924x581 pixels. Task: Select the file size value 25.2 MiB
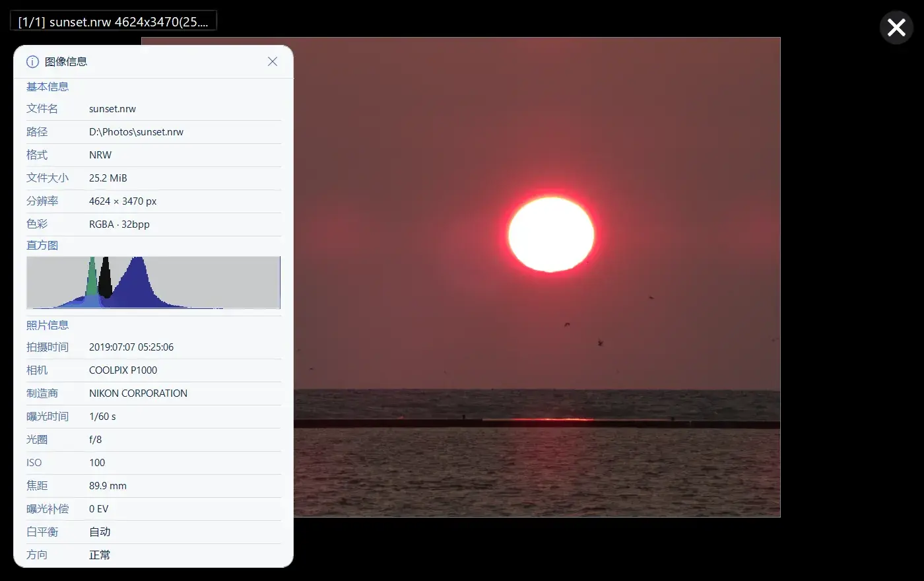tap(108, 178)
